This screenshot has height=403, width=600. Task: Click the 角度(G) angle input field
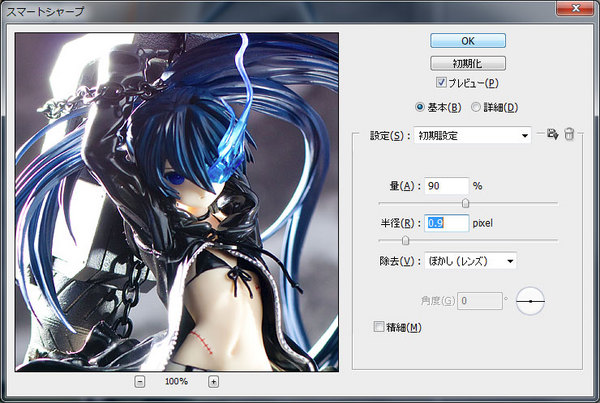click(x=479, y=301)
